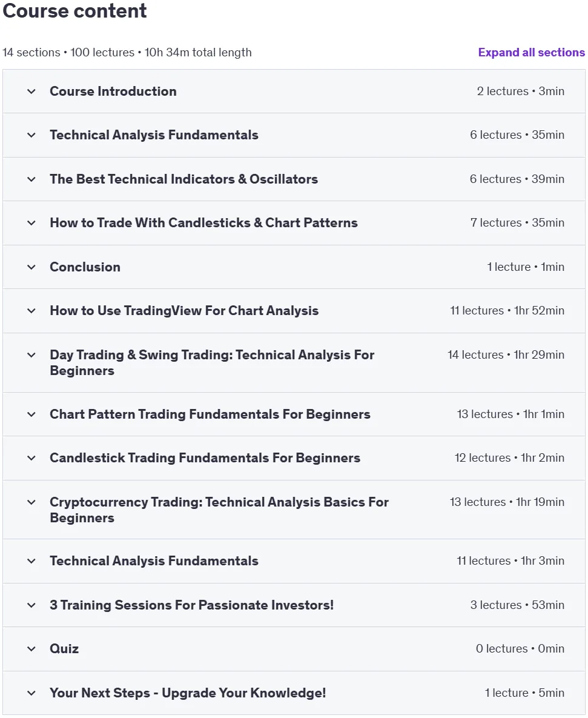Open How to Trade With Candlesticks & Chart Patterns

coord(203,222)
